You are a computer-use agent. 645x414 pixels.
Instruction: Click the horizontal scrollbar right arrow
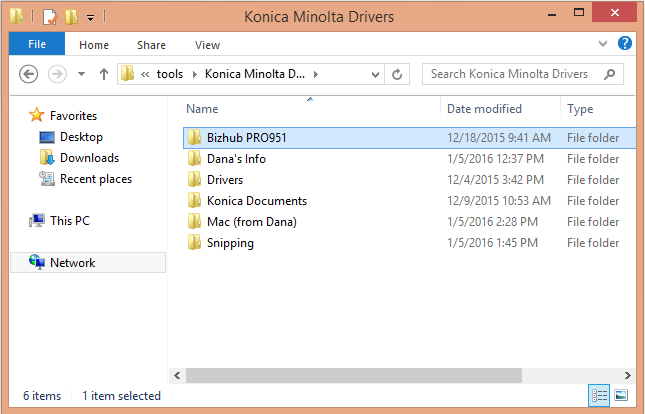coord(628,375)
